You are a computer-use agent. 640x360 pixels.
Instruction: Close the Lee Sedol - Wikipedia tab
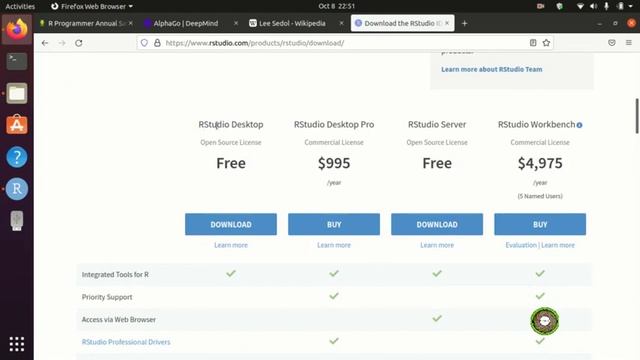tap(342, 24)
